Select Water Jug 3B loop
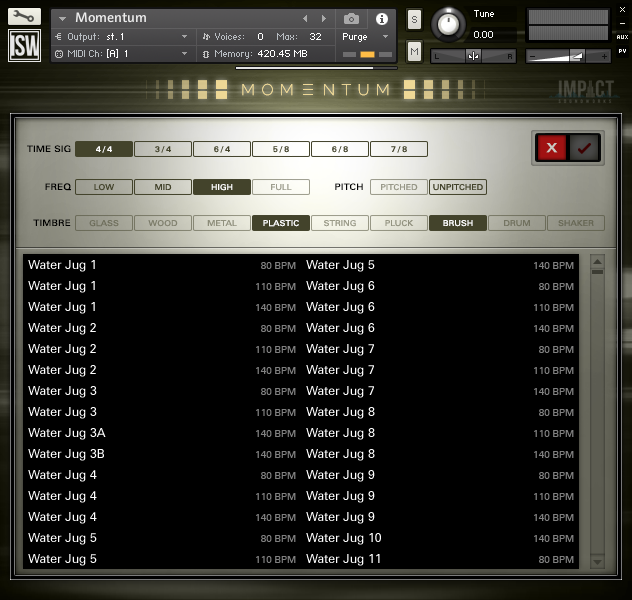The height and width of the screenshot is (600, 632). pos(162,454)
